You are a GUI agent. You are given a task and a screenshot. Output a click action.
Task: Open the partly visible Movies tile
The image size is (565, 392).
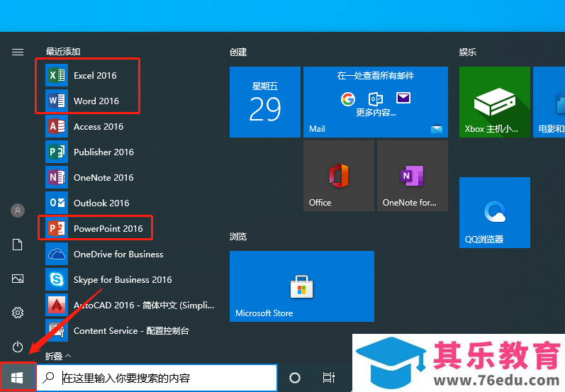tap(549, 102)
